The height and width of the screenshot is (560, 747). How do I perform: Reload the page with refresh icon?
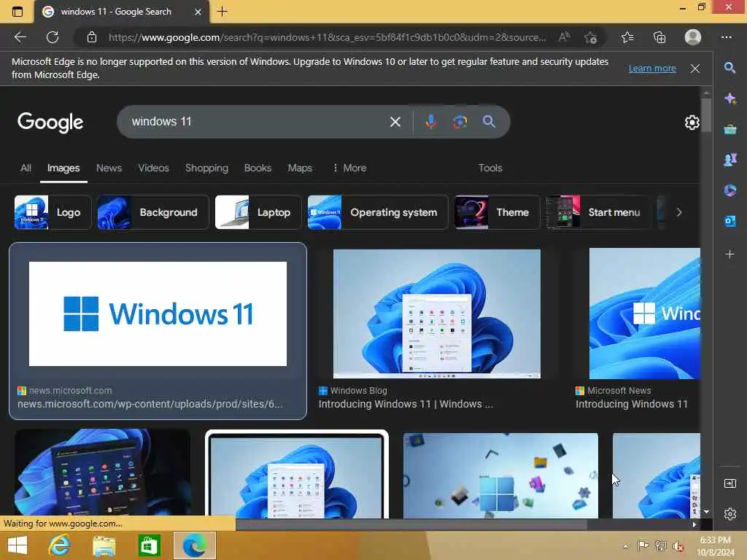53,37
